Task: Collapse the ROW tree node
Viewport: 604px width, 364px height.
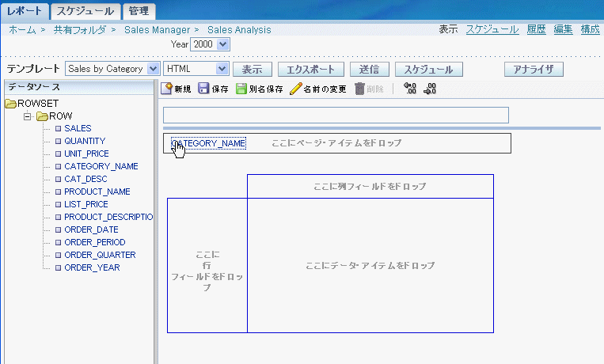Action: (x=28, y=116)
